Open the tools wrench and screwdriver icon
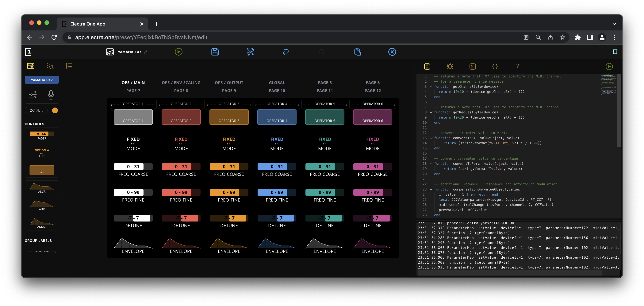This screenshot has width=644, height=306. tap(250, 52)
